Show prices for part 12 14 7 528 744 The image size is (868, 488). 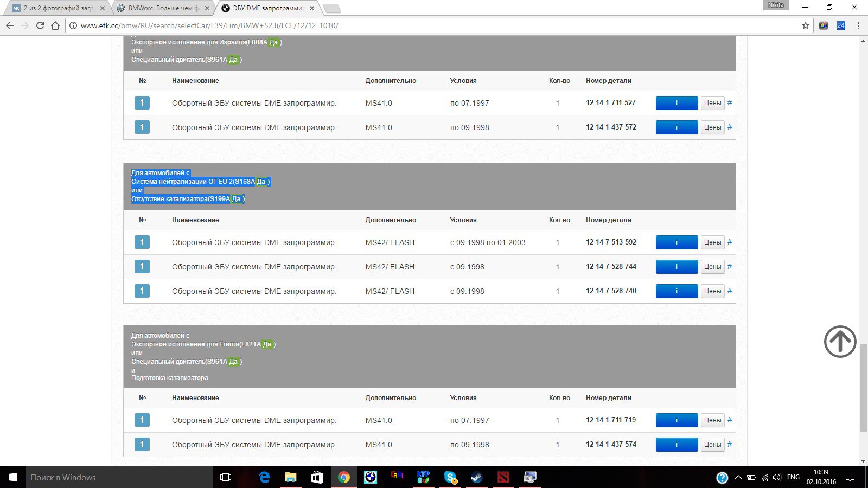(712, 267)
